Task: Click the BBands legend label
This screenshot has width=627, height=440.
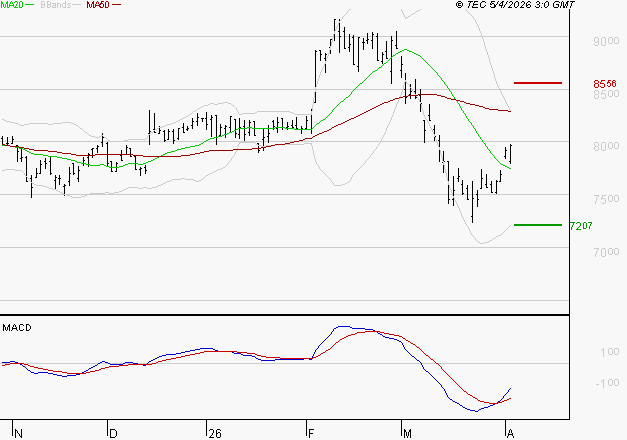Action: 56,5
